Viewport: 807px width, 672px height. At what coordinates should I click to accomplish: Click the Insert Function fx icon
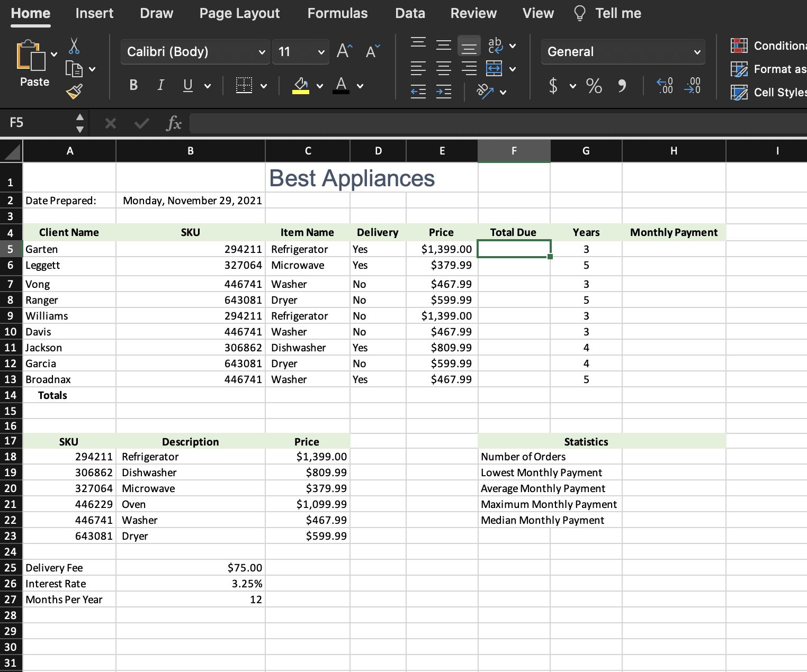click(173, 123)
